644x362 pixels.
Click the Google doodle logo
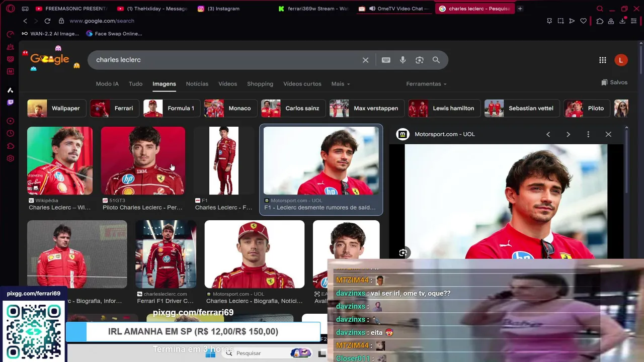tap(50, 59)
